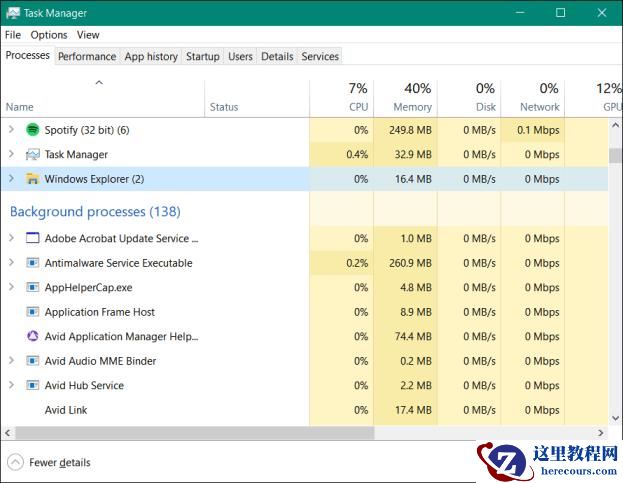Click the Spotify app icon
The image size is (623, 483).
click(x=33, y=130)
